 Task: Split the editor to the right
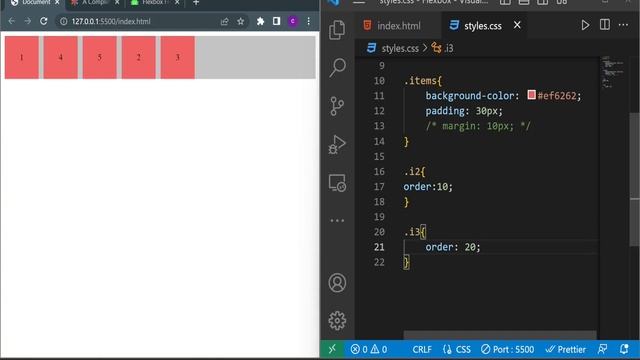[x=604, y=25]
